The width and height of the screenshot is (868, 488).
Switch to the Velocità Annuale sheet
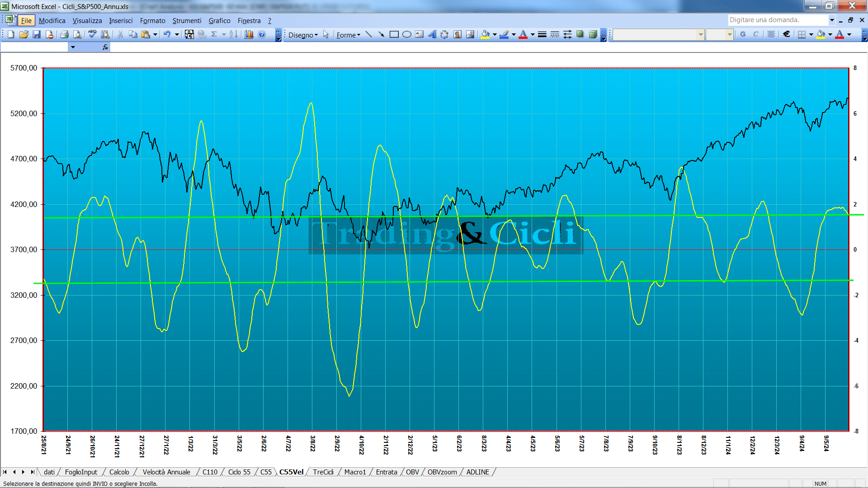pos(166,472)
